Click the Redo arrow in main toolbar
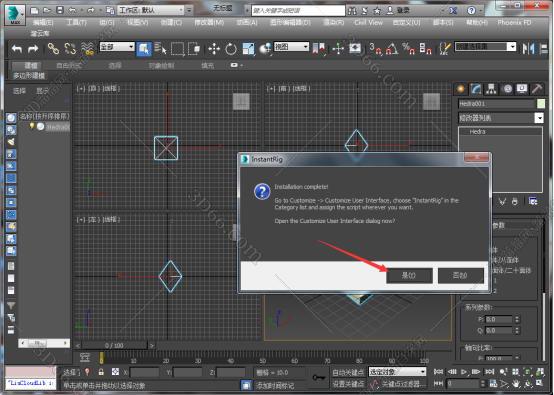This screenshot has width=554, height=395. 33,49
